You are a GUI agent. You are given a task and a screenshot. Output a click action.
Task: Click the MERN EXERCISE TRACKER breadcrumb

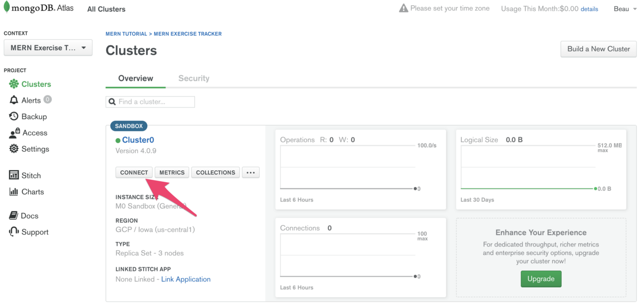(188, 34)
